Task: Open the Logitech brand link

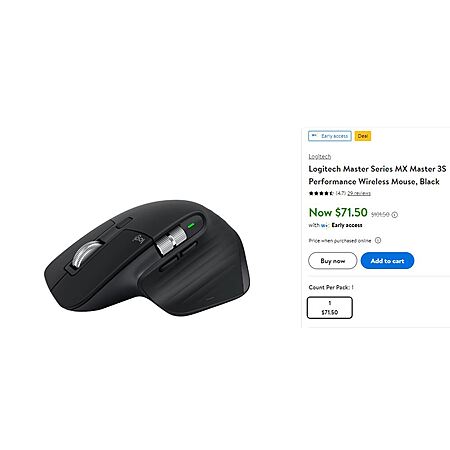Action: (320, 156)
